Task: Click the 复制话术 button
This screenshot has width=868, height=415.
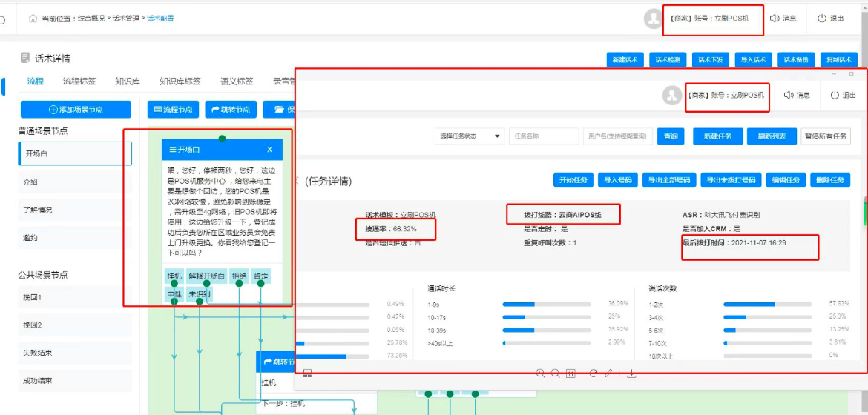Action: (838, 60)
